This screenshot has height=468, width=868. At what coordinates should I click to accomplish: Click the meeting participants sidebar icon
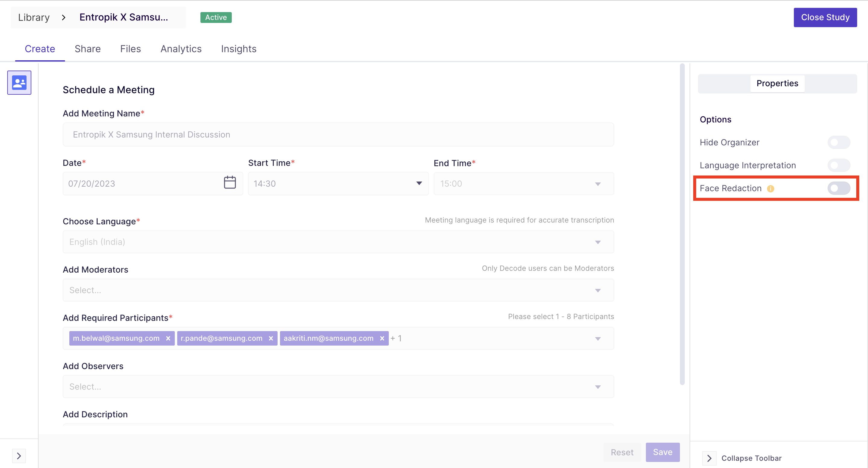pyautogui.click(x=19, y=83)
